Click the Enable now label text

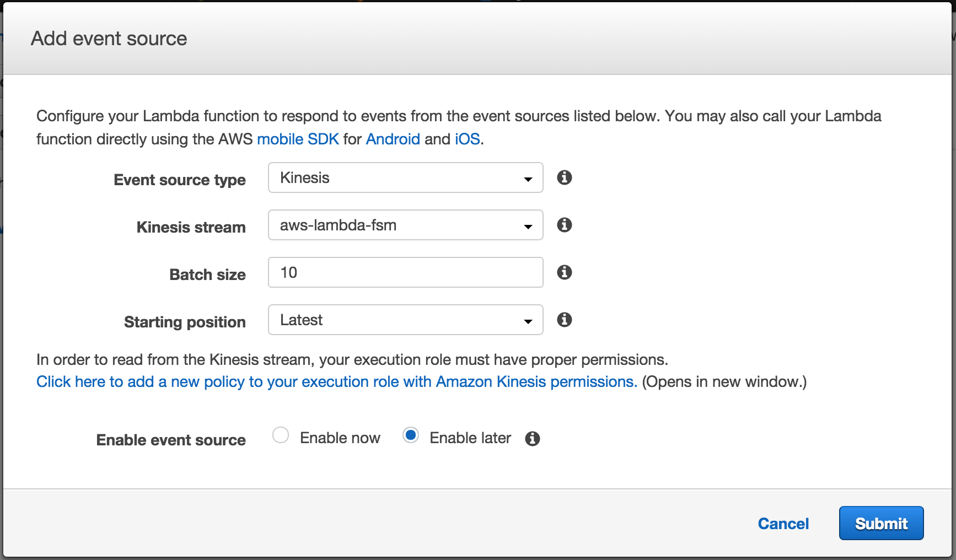pyautogui.click(x=340, y=438)
